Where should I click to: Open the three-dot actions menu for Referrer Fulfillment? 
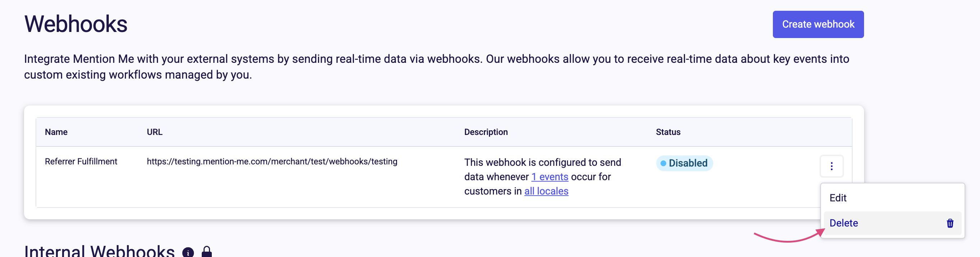(x=831, y=166)
